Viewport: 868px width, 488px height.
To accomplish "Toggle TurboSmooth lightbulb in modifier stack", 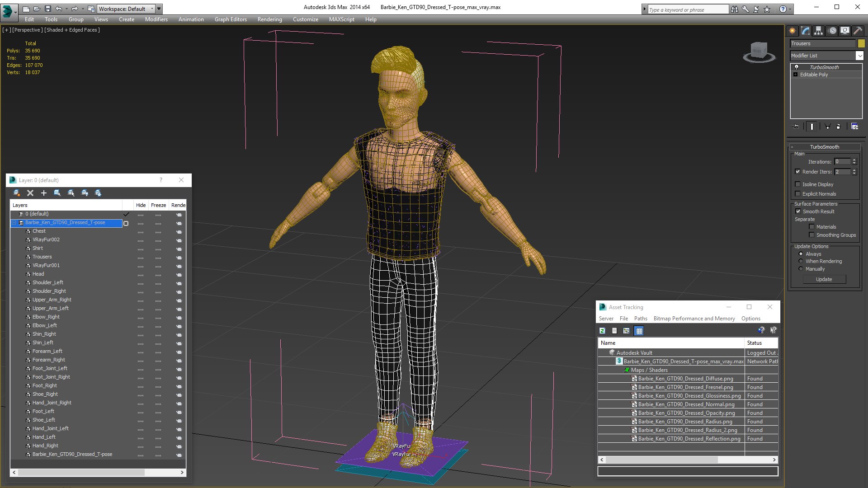I will [x=797, y=67].
